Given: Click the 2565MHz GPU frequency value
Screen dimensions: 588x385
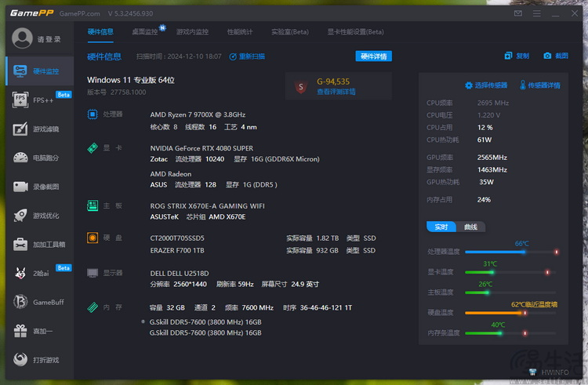Looking at the screenshot, I should point(492,157).
